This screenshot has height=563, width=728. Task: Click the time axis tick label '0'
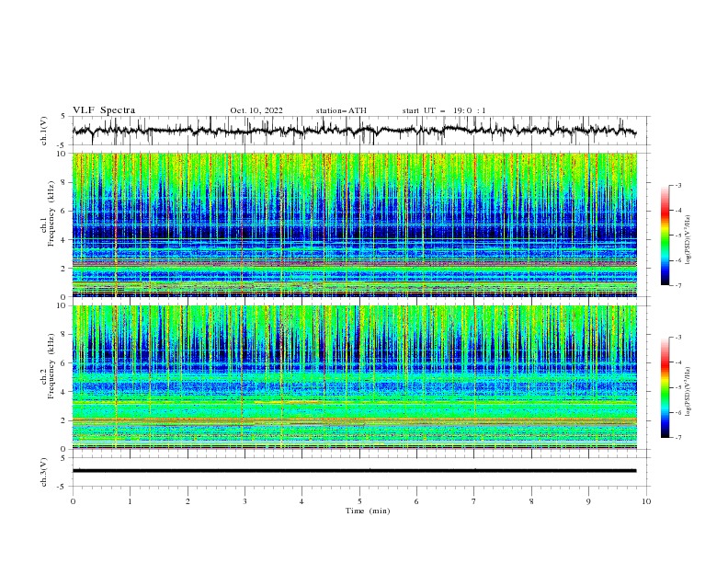pos(73,501)
